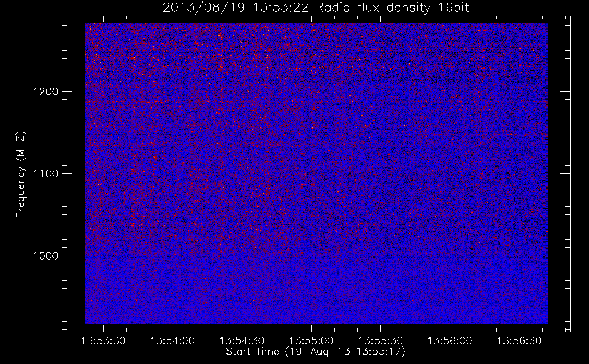Click the plot title "2013/08/19 13:53:22 Radio flux density 16bit"
589x364 pixels.
316,8
